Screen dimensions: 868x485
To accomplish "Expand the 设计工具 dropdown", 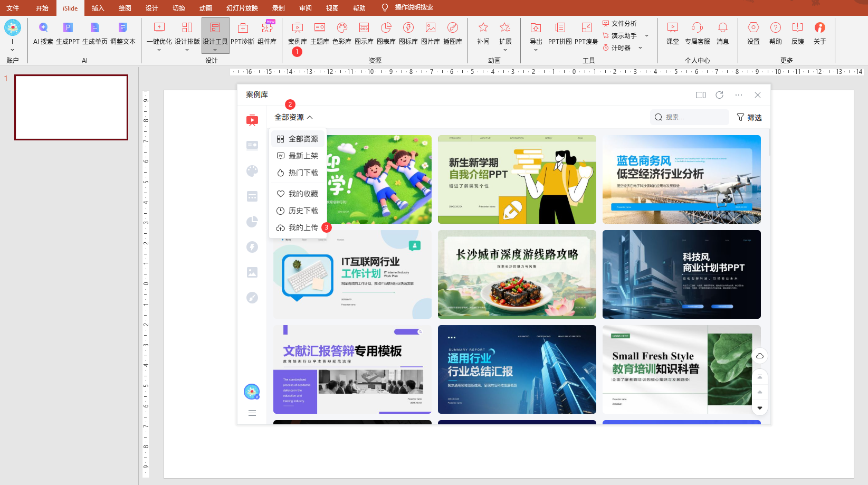I will [215, 50].
